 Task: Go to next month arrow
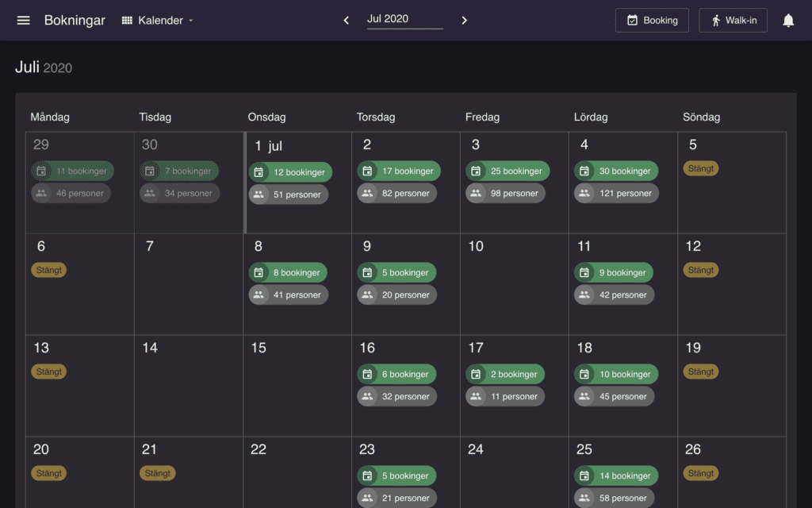464,20
